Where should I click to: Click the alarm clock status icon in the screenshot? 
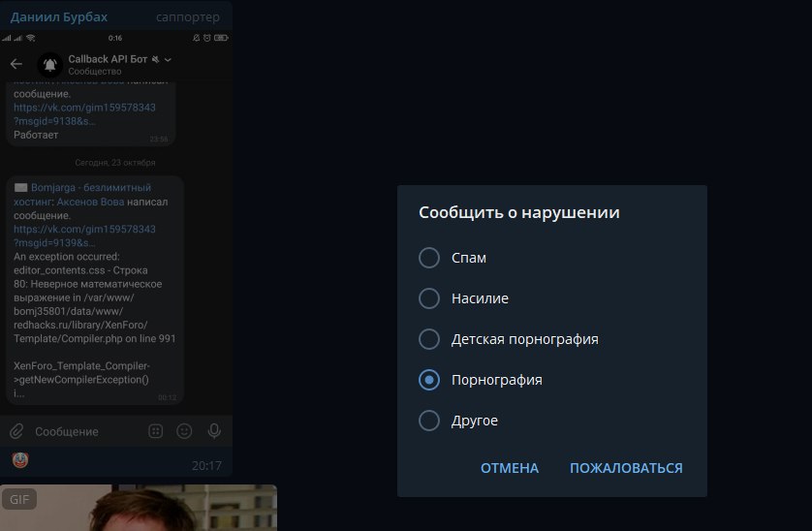(207, 38)
